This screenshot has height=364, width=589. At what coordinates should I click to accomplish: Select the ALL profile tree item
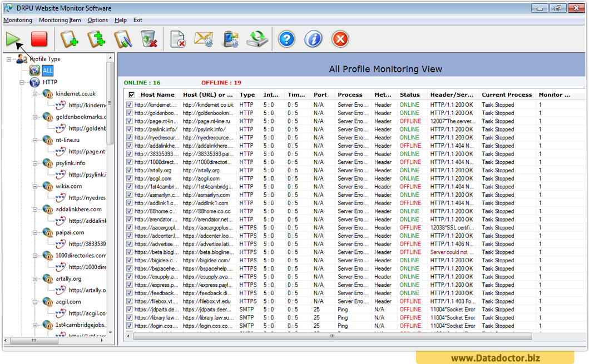point(48,71)
